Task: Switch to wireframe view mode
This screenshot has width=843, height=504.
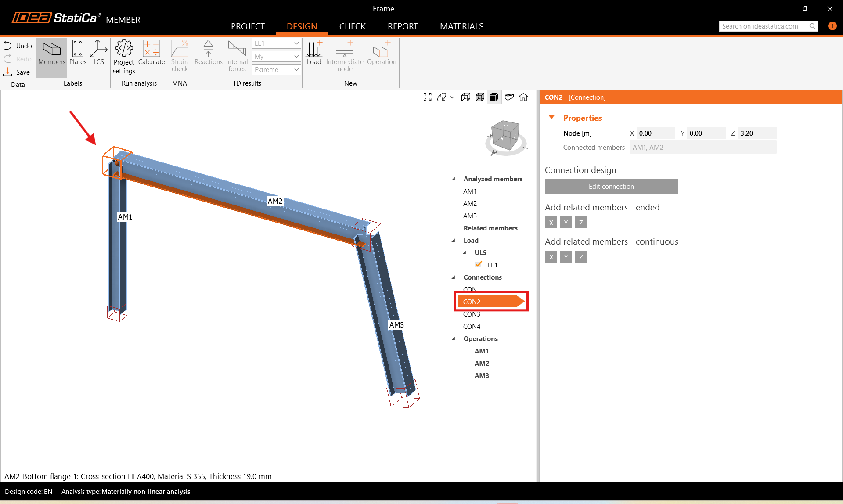Action: 466,97
